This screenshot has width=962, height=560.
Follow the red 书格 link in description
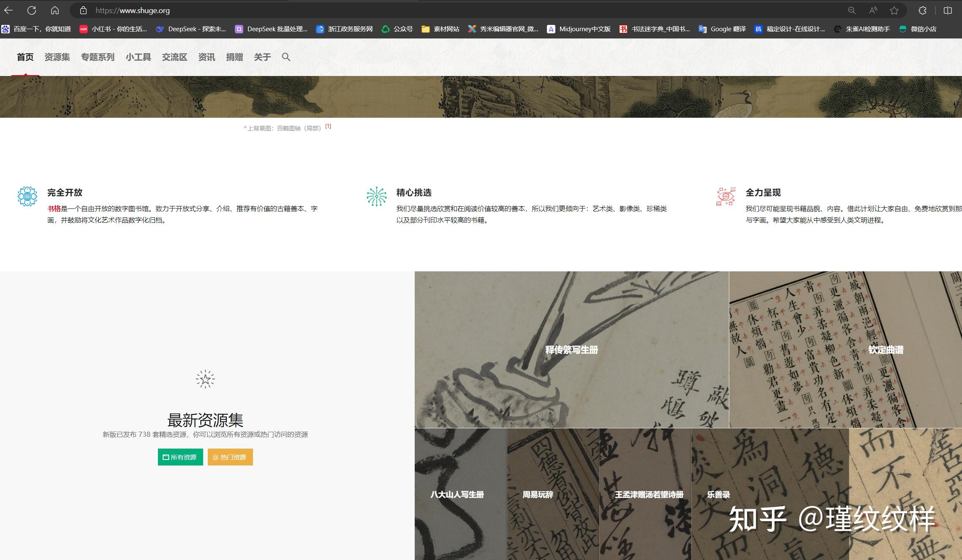pyautogui.click(x=54, y=208)
